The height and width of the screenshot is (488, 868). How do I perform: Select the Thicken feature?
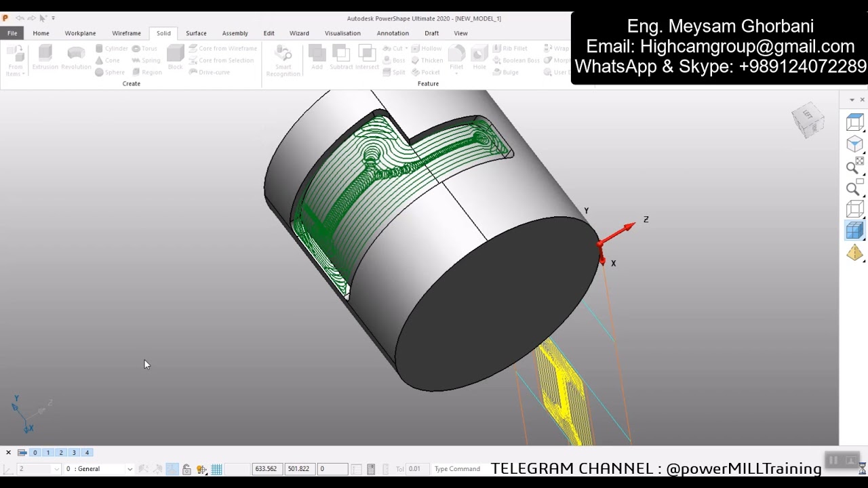(x=427, y=60)
